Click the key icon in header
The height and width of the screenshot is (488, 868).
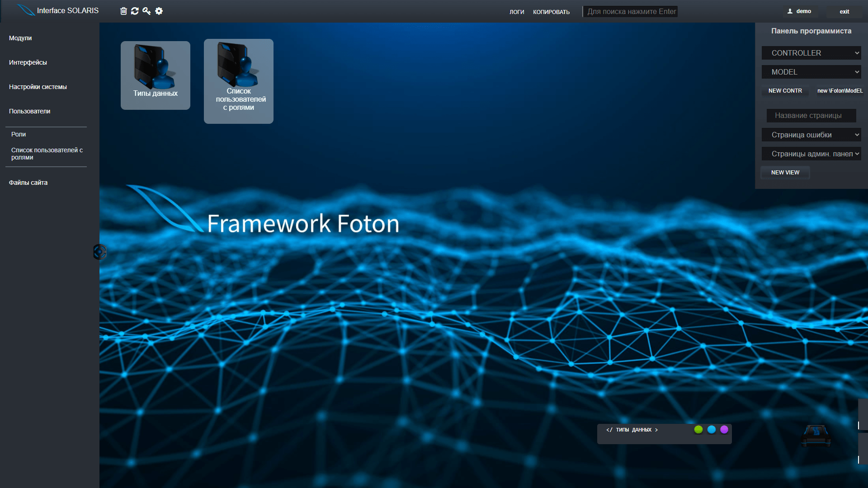[146, 11]
